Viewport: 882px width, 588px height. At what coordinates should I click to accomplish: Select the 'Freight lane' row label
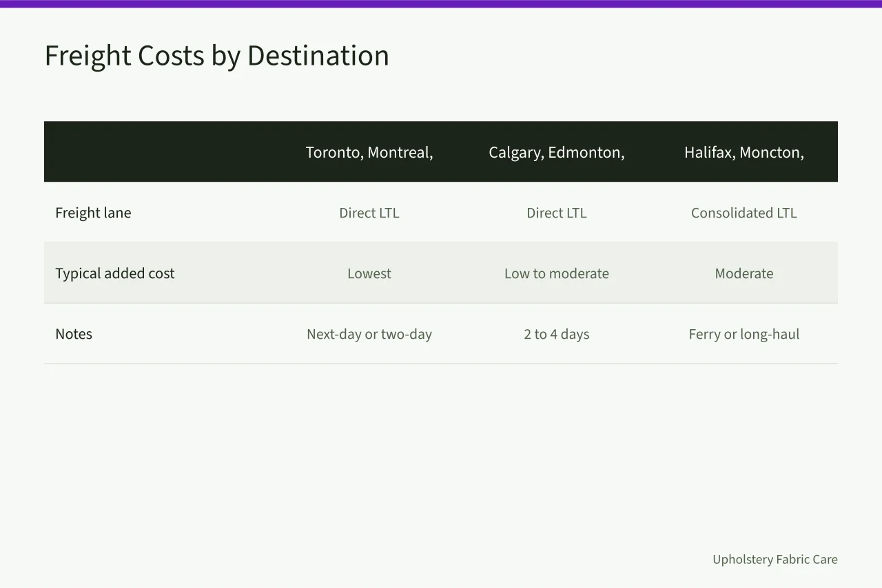click(x=93, y=213)
